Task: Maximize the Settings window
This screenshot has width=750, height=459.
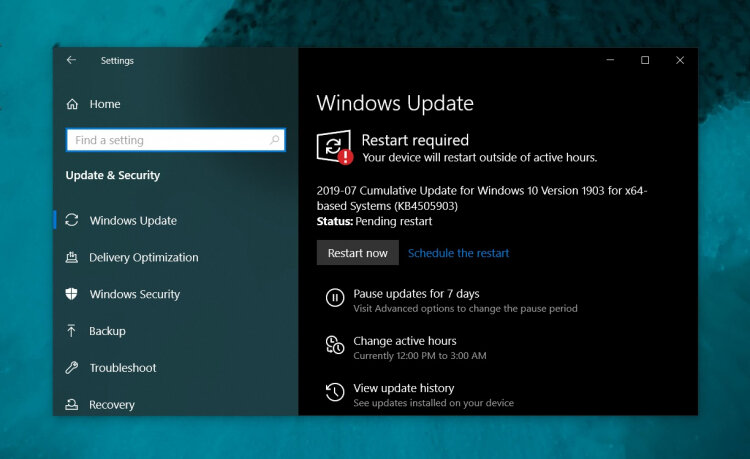Action: 645,60
